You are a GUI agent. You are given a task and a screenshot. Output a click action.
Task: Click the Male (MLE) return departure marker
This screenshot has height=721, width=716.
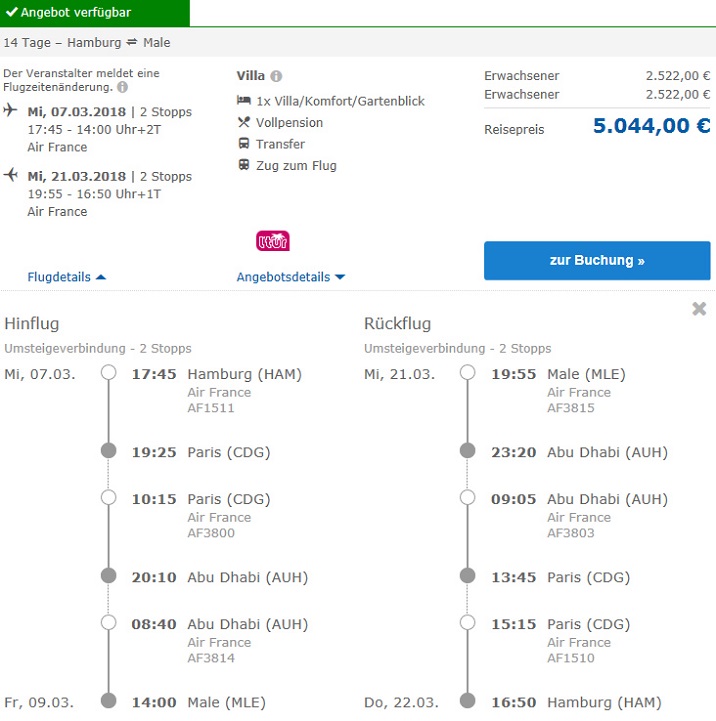pyautogui.click(x=467, y=374)
